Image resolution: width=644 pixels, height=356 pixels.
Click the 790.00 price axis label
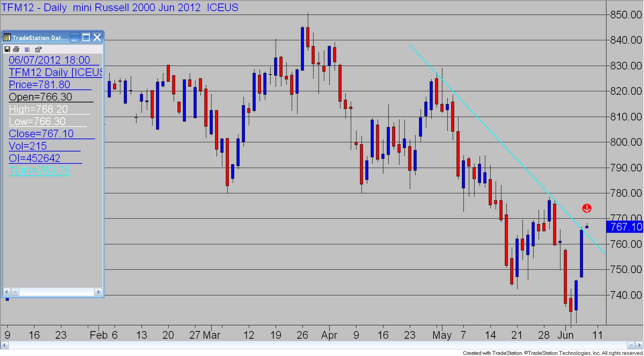626,167
